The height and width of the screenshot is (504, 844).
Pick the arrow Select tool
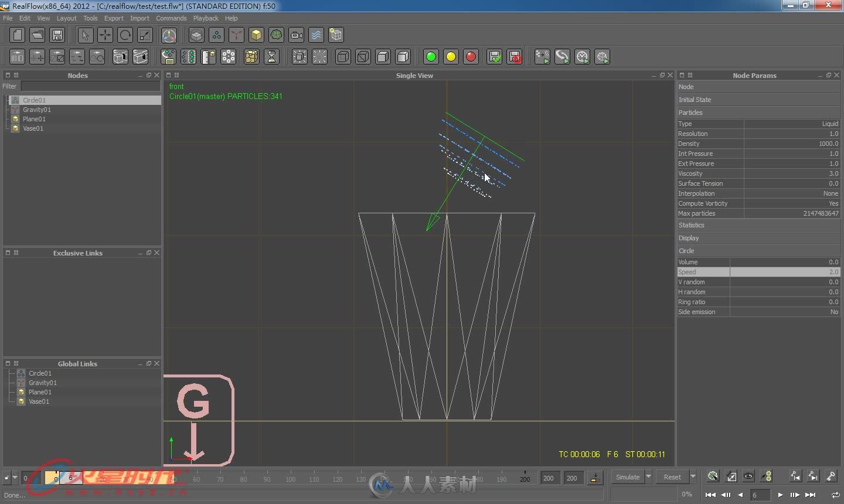(x=85, y=35)
